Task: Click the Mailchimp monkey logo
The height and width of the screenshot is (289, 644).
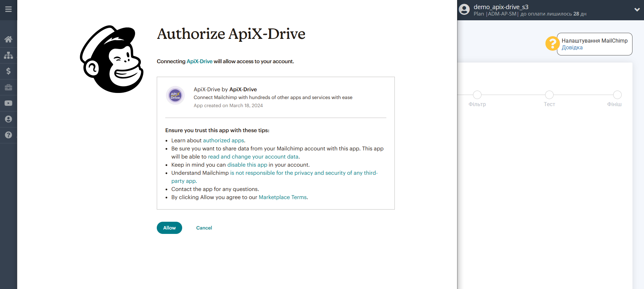Action: tap(112, 59)
